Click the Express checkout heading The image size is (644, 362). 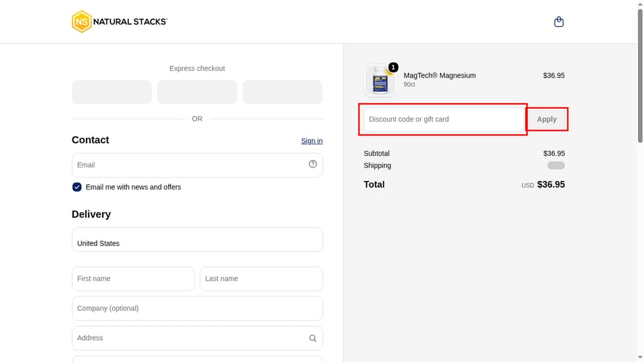point(197,68)
